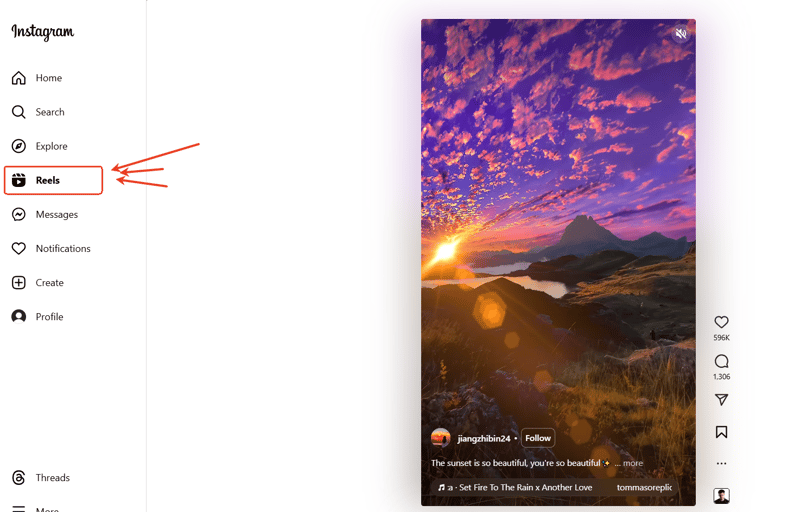Show Notifications via heart icon
Image resolution: width=800 pixels, height=512 pixels.
pos(19,248)
